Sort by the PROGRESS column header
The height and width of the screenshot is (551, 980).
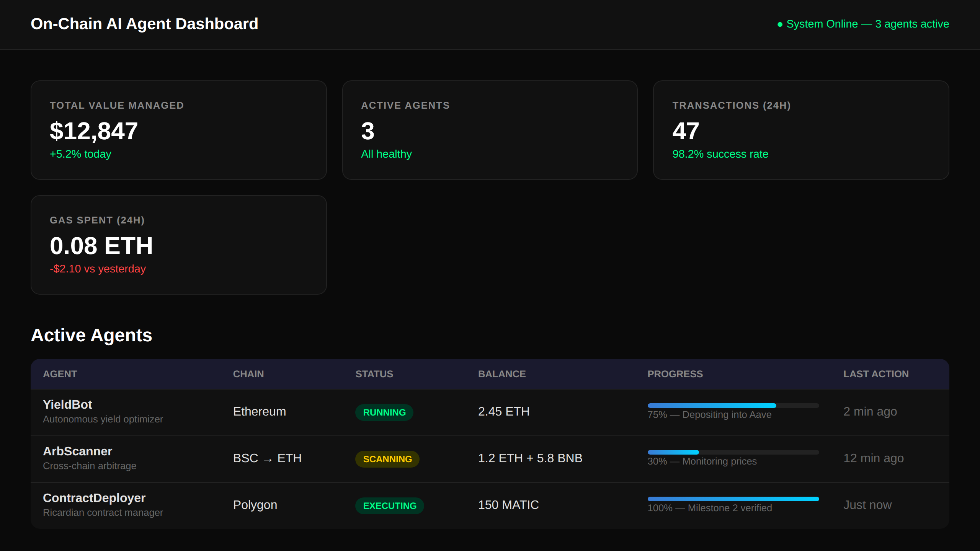coord(675,374)
